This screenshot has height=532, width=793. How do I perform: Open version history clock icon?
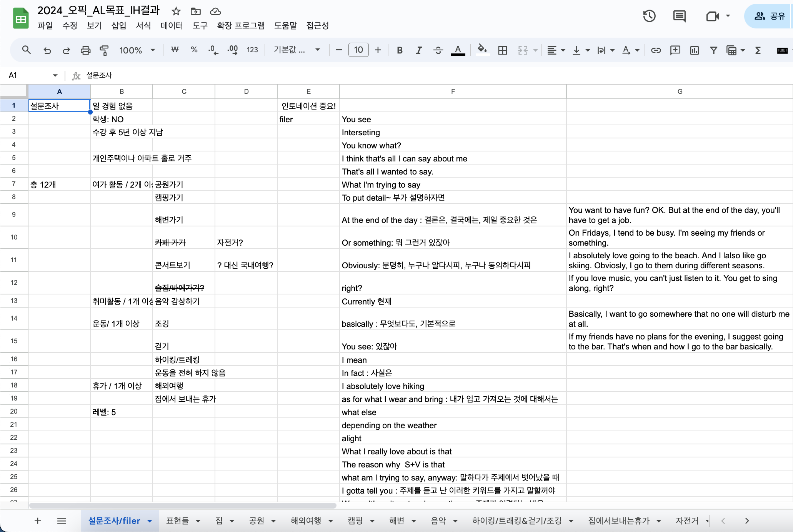[649, 16]
